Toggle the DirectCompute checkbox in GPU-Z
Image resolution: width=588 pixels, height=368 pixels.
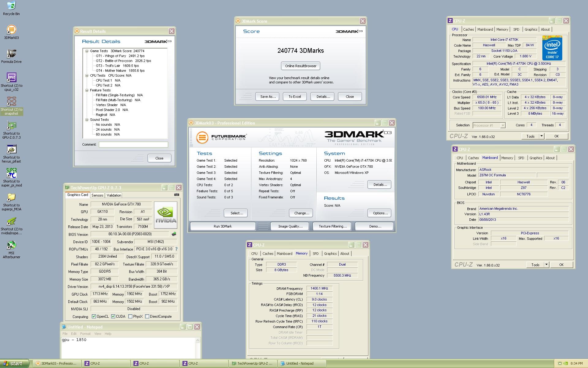coord(147,316)
